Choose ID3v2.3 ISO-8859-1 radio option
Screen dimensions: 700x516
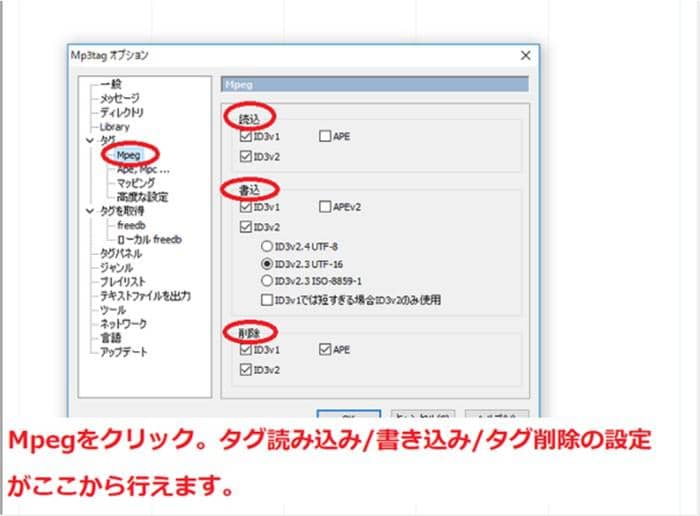267,281
